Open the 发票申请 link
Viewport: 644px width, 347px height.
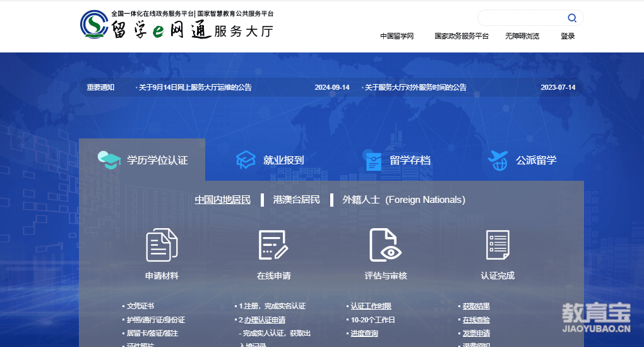click(476, 334)
